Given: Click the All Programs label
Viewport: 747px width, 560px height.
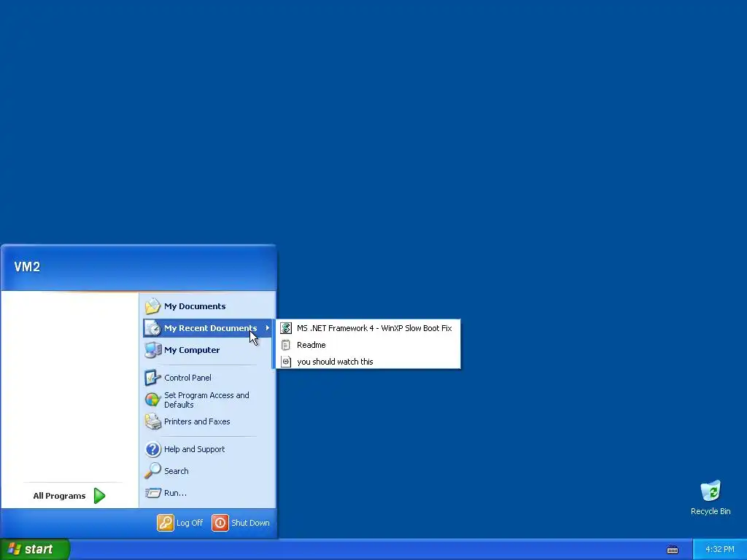Looking at the screenshot, I should pos(59,496).
